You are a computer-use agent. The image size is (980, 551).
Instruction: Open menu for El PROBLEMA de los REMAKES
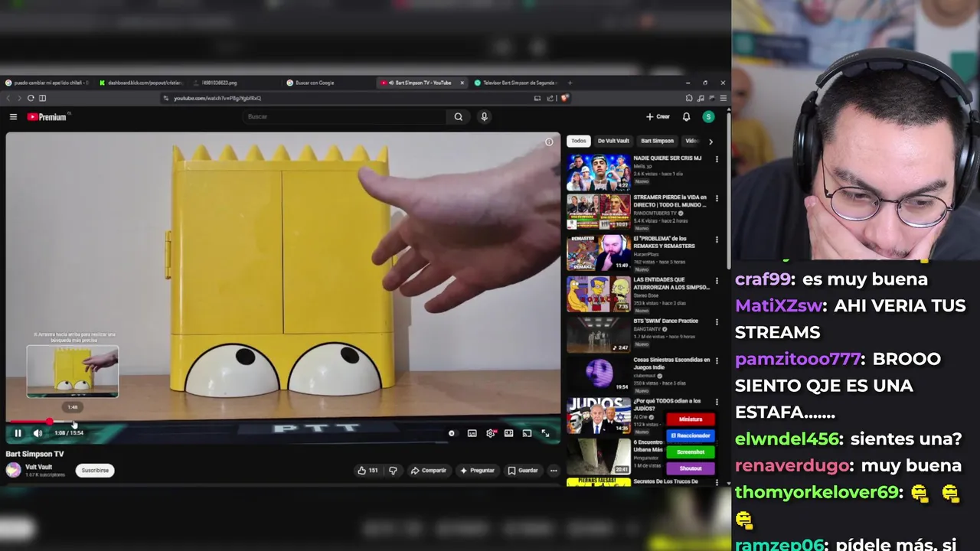[x=717, y=240]
